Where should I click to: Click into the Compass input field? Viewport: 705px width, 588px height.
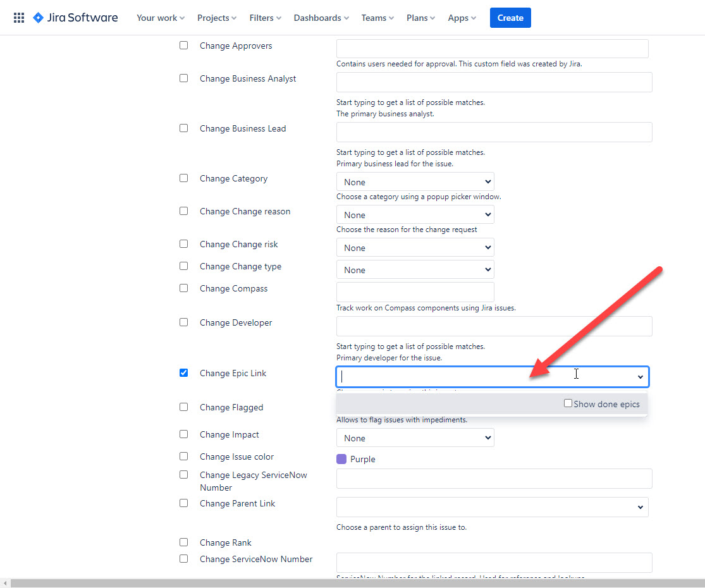pos(415,292)
